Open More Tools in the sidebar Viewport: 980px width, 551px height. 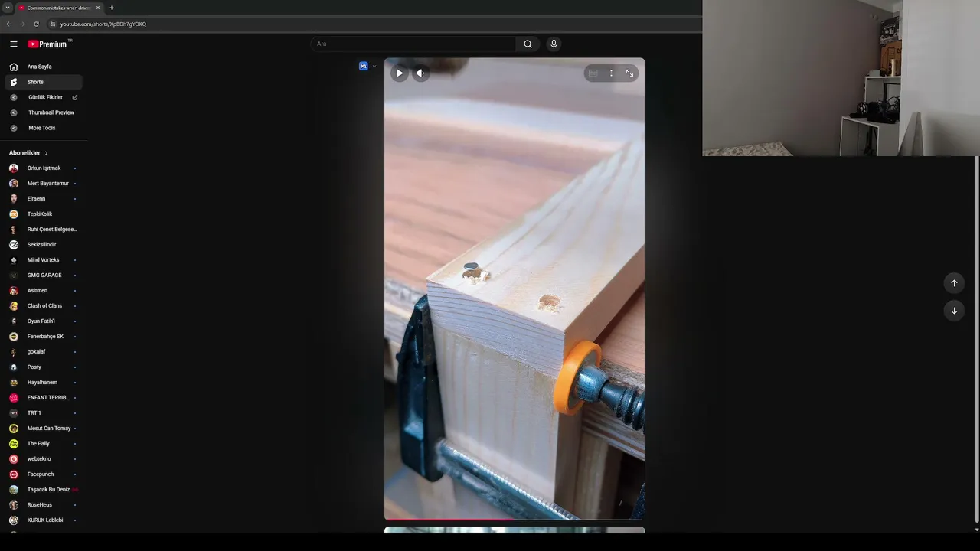[44, 128]
